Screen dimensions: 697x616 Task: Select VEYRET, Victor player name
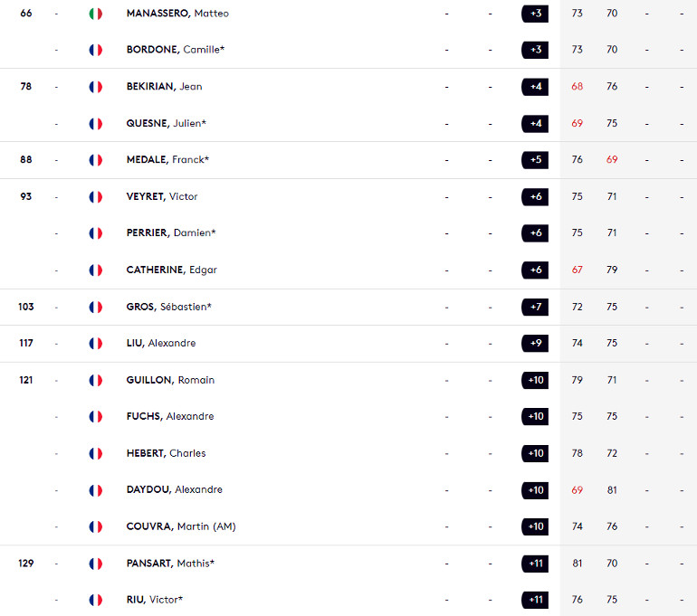point(162,196)
